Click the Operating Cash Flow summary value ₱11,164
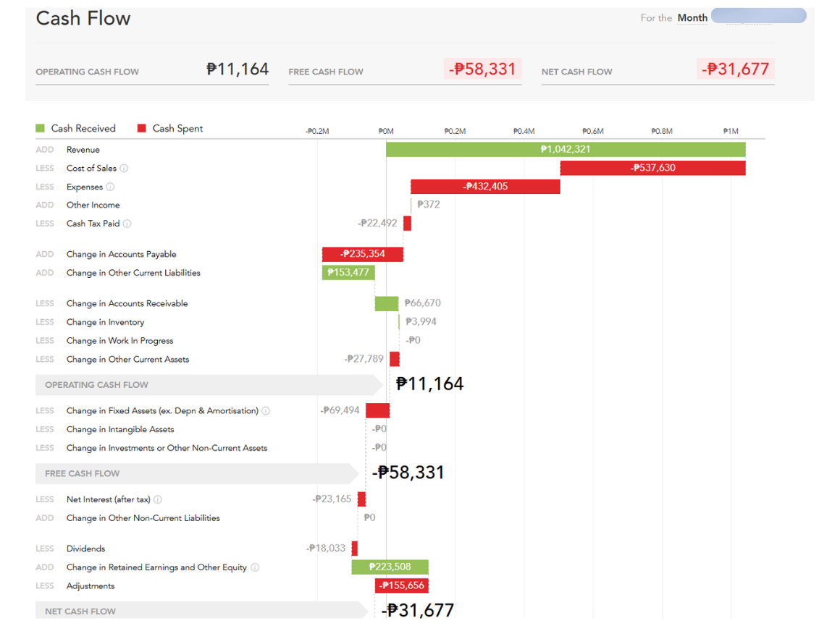The width and height of the screenshot is (840, 626). coord(238,69)
